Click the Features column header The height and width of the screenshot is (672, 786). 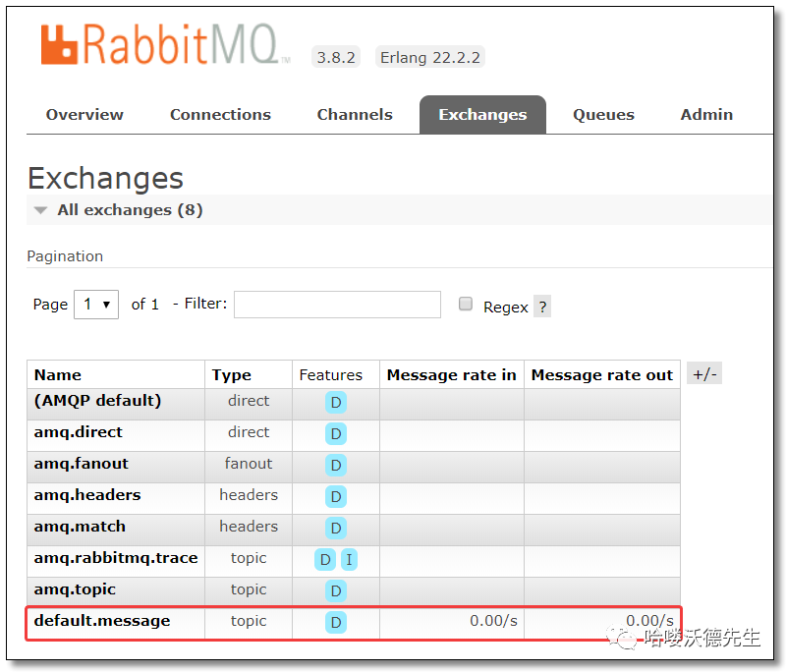point(331,375)
